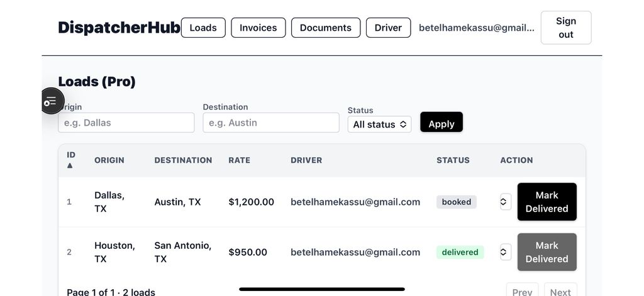Click the delivered status badge
The height and width of the screenshot is (296, 644).
(460, 252)
